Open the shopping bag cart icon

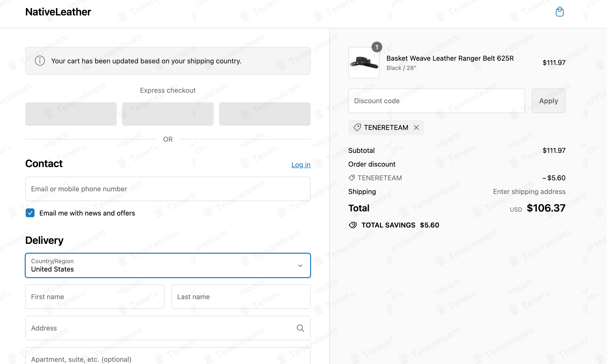coord(560,12)
